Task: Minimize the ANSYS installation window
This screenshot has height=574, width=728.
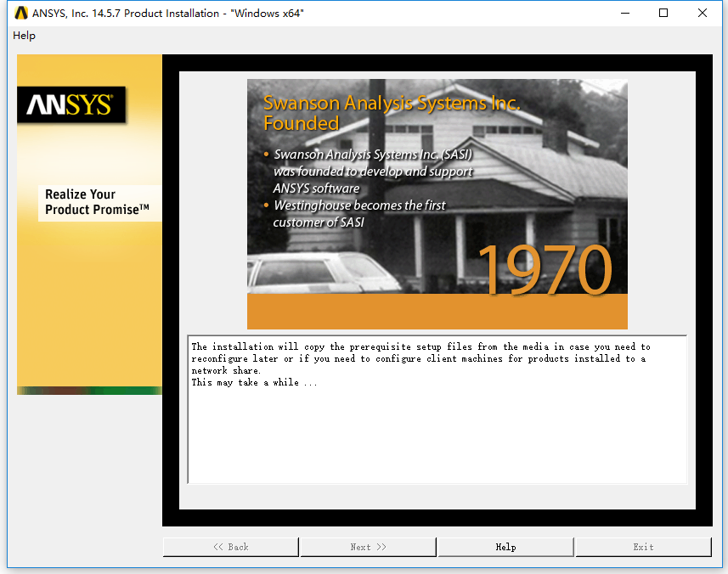Action: tap(625, 13)
